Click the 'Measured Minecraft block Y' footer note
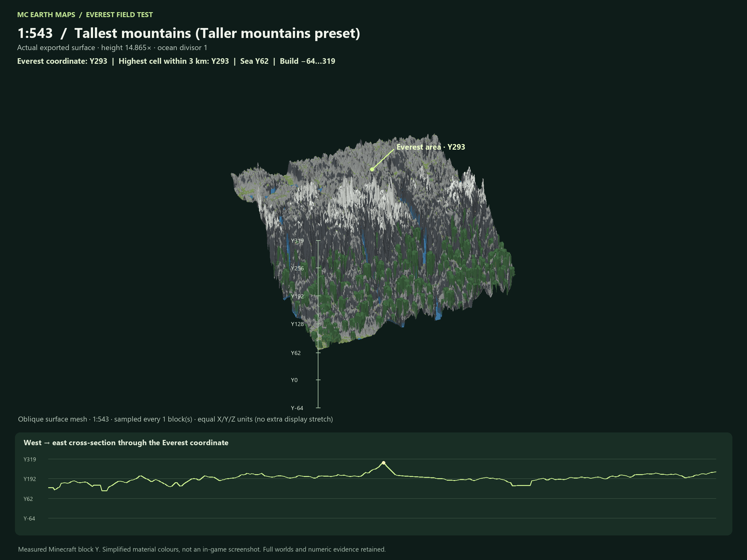Image resolution: width=747 pixels, height=560 pixels. click(202, 549)
